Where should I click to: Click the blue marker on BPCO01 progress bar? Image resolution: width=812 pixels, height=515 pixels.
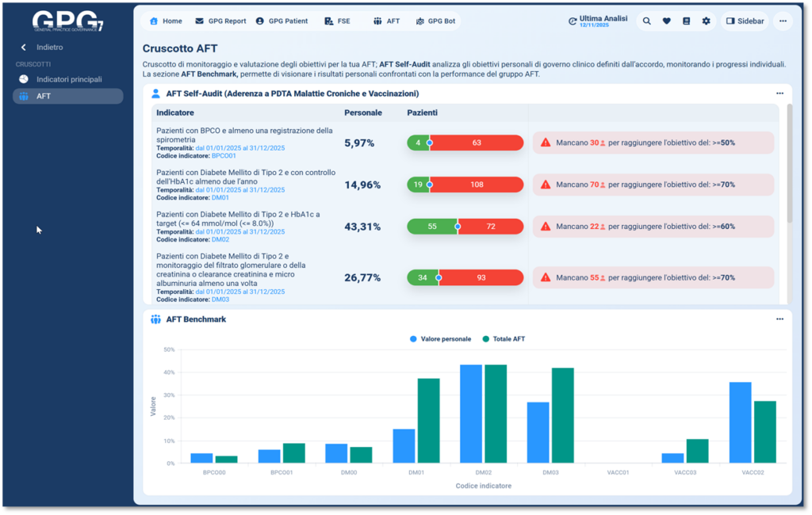coord(430,143)
